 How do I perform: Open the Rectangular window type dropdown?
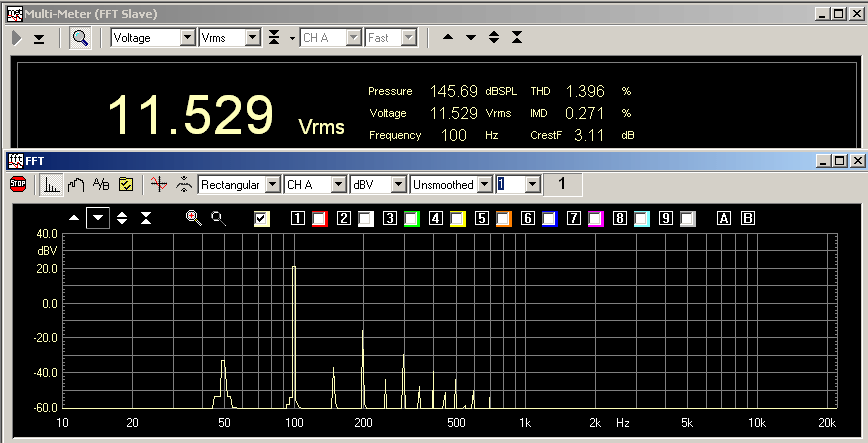tap(273, 184)
